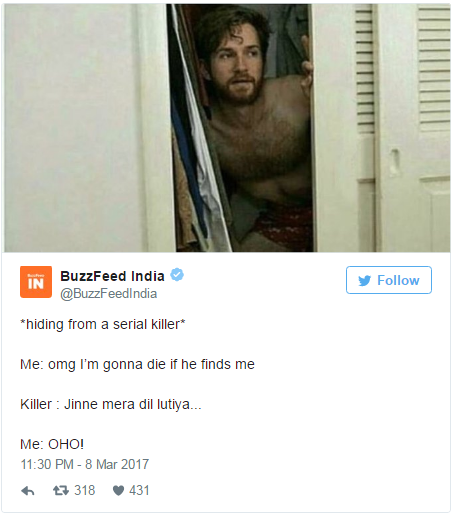Open the tweet image of man in closet
This screenshot has width=452, height=513.
coord(227,128)
